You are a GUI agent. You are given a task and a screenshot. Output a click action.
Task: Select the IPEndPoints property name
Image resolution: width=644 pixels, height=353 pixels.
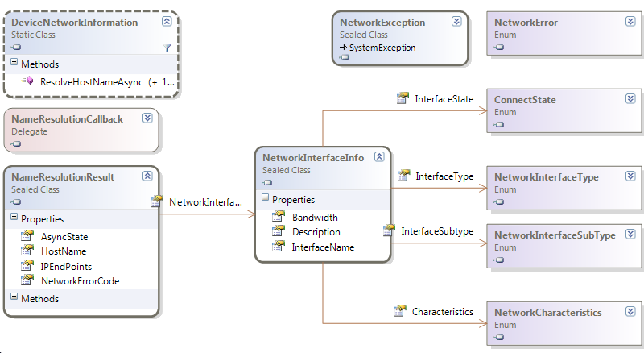(66, 267)
